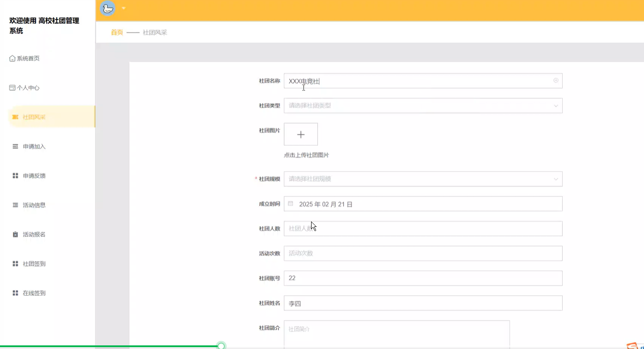Expand the 社团类型 dropdown

[423, 105]
